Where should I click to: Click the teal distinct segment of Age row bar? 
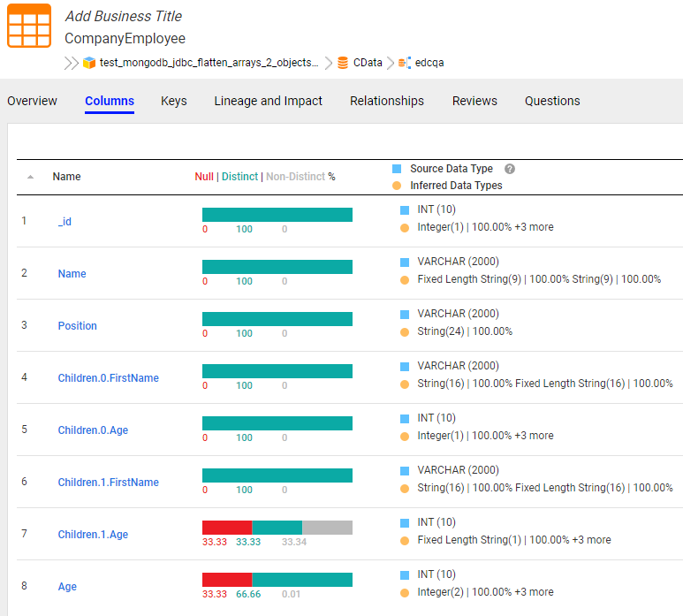pyautogui.click(x=302, y=580)
